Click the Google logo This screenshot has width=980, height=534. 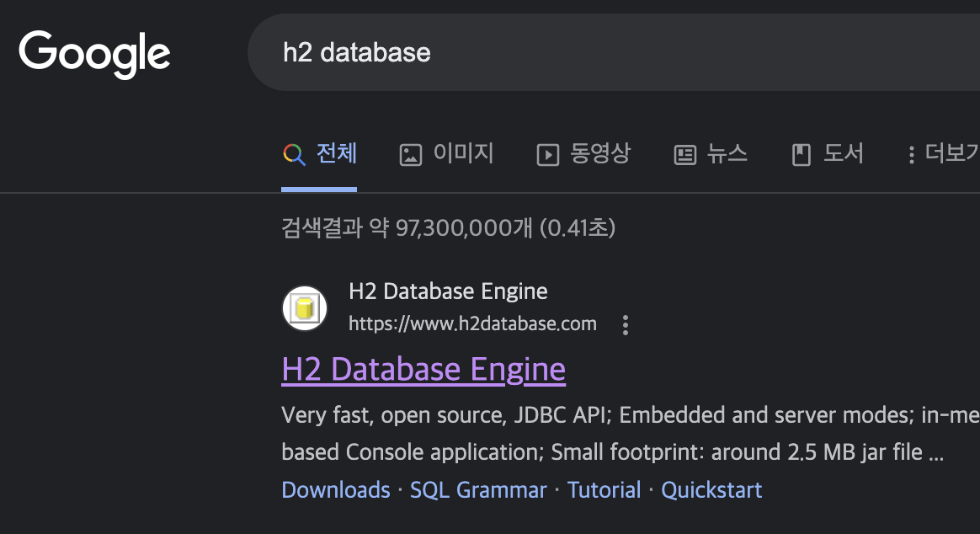pos(94,55)
